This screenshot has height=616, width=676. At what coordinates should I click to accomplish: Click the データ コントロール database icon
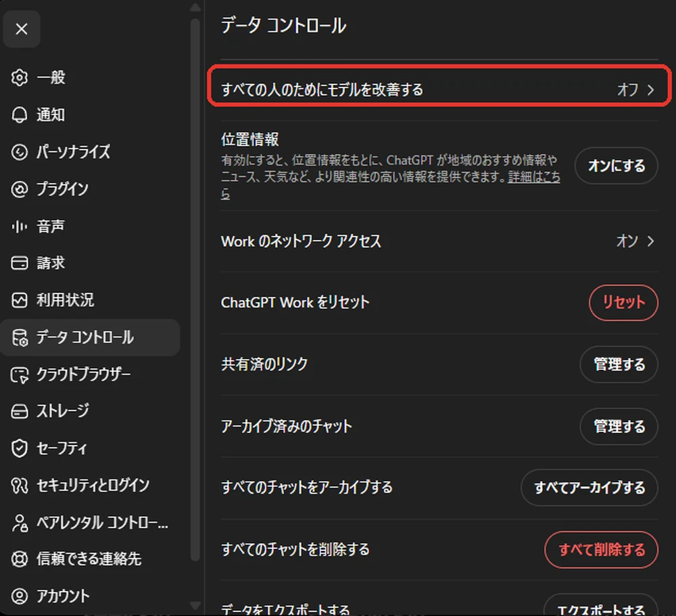point(20,337)
